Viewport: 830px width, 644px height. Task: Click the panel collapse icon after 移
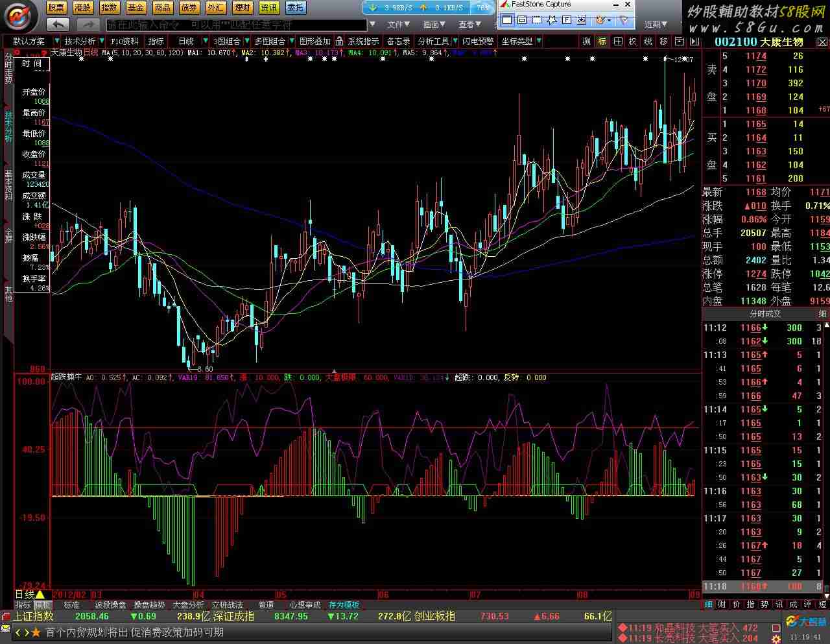point(679,41)
